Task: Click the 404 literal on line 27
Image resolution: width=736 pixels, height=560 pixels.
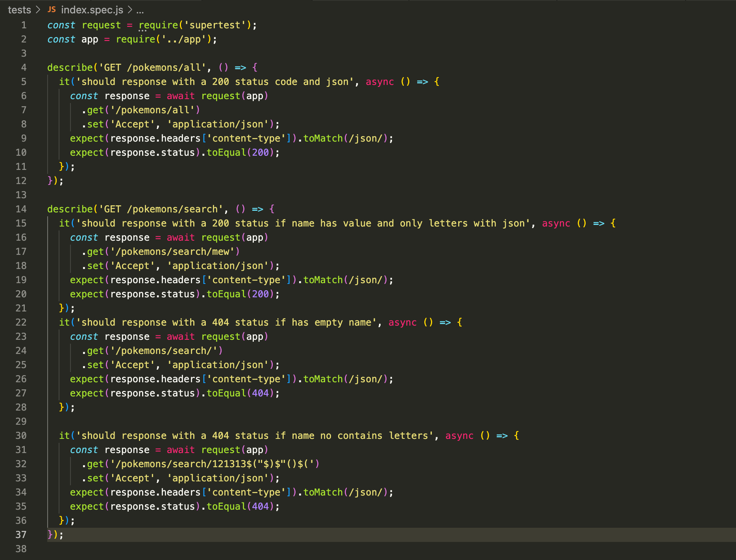Action: pyautogui.click(x=260, y=393)
